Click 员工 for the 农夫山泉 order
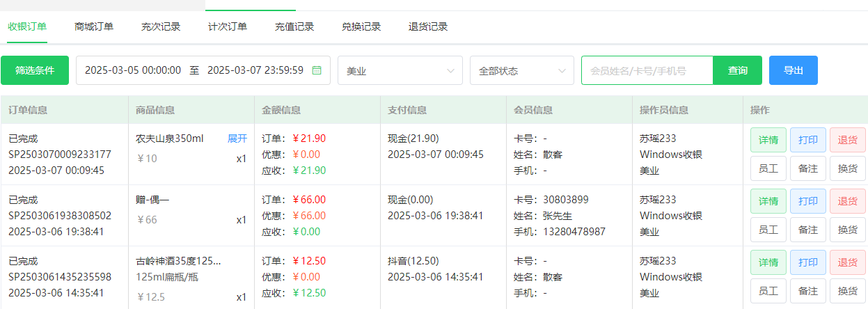 768,168
